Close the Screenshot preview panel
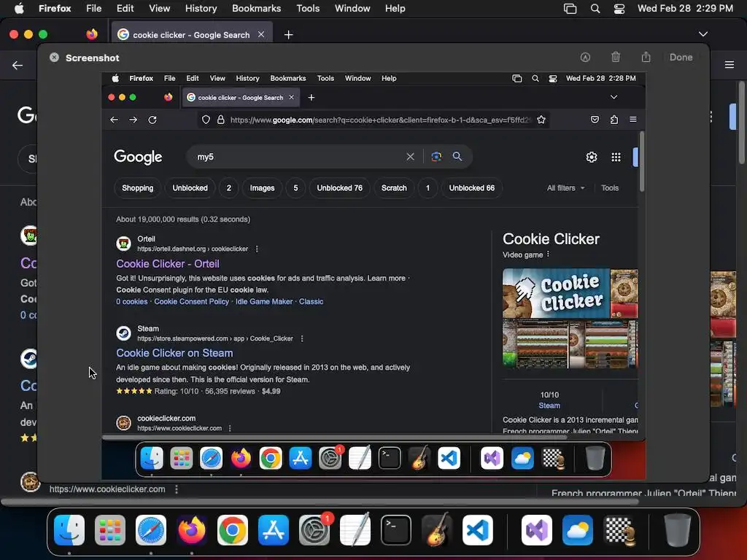This screenshot has height=560, width=747. point(54,58)
